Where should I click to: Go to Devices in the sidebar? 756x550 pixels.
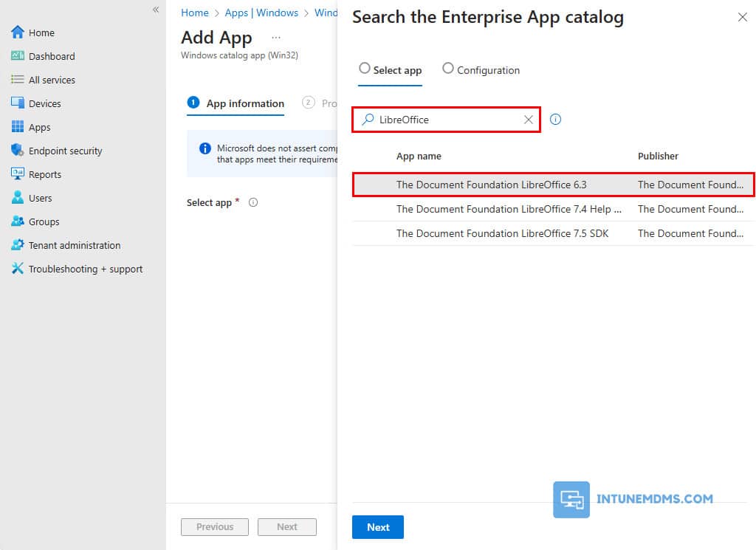[x=45, y=103]
